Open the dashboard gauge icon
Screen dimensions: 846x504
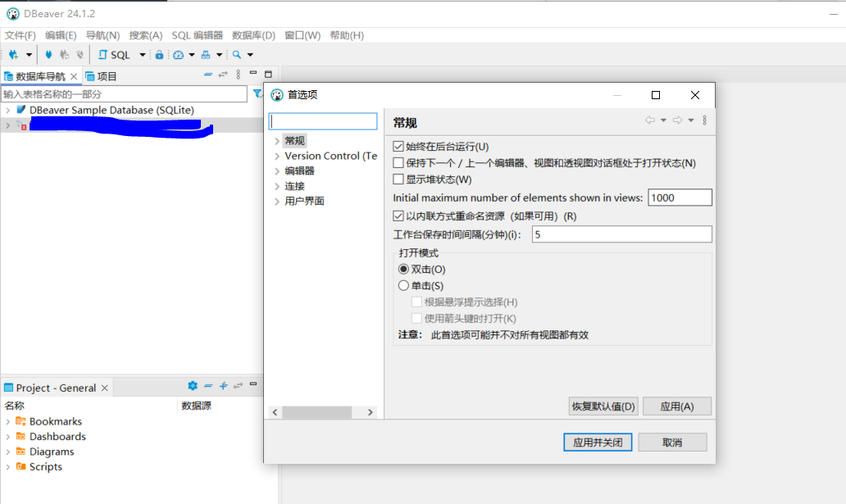[x=178, y=55]
